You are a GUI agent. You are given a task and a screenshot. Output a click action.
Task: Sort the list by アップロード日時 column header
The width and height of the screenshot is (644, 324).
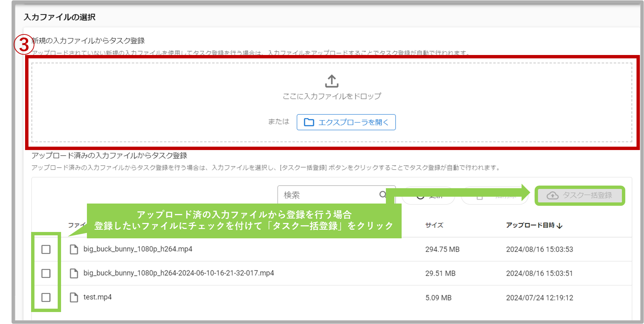click(x=530, y=225)
